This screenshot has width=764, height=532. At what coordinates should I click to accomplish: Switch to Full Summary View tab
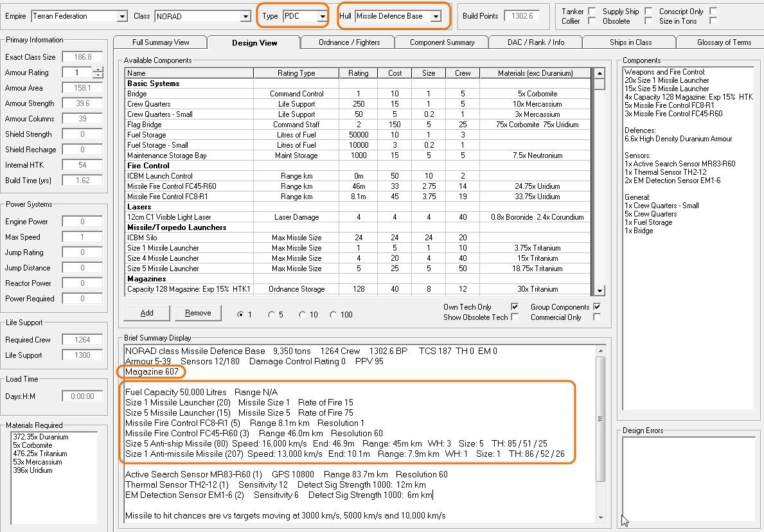(x=161, y=42)
